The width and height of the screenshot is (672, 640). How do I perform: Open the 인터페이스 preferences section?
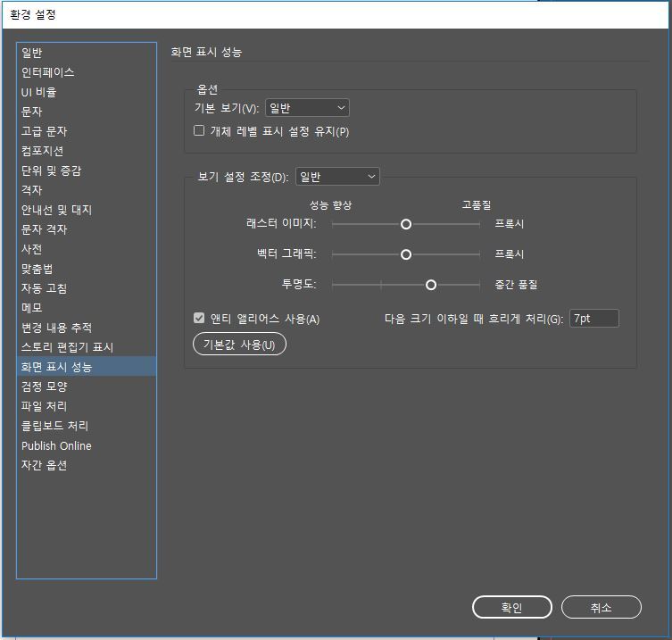[87, 72]
